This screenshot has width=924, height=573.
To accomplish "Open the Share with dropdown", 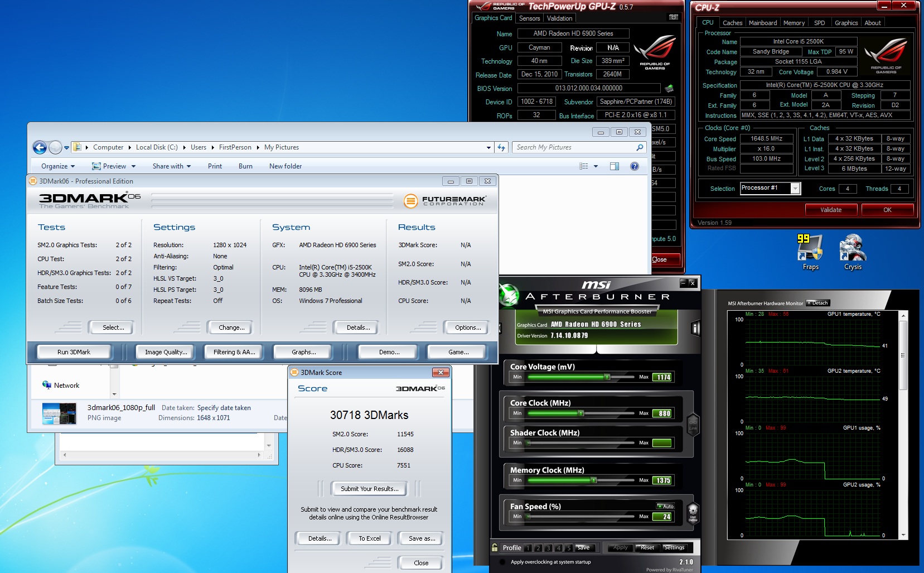I will point(172,166).
